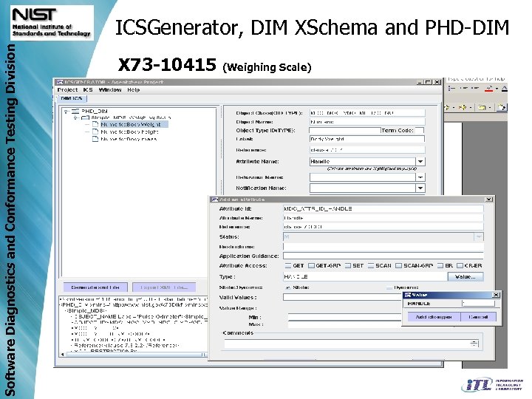Viewport: 532px width, 399px height.
Task: Open the Help menu
Action: click(x=133, y=89)
